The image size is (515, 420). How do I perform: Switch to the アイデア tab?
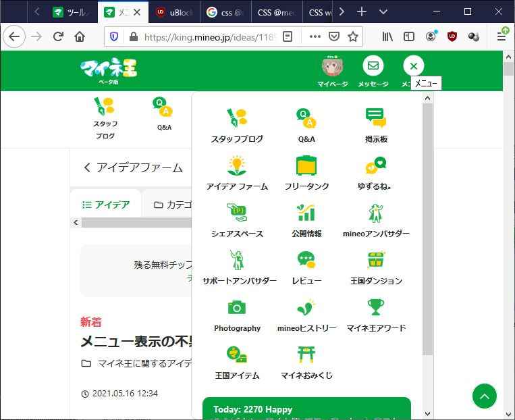pyautogui.click(x=106, y=205)
